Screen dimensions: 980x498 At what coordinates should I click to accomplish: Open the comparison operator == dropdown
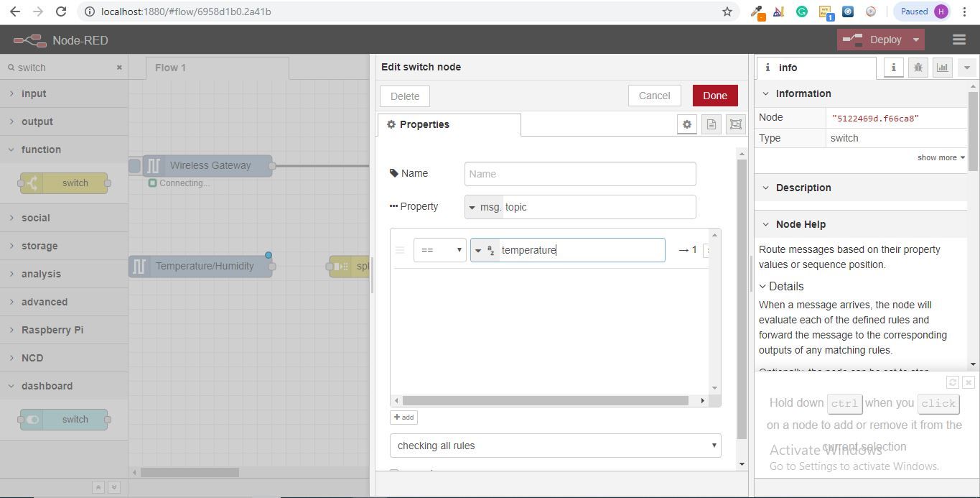[x=440, y=250]
